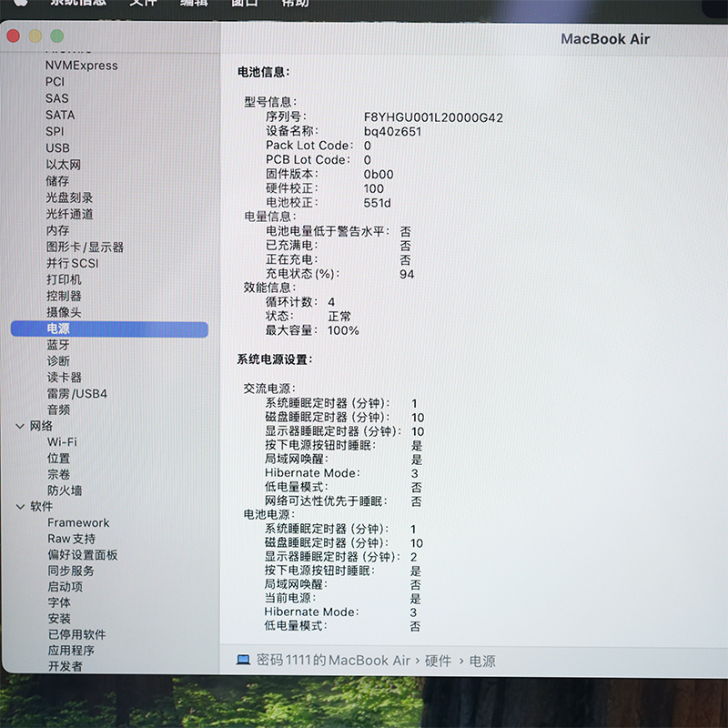
Task: Collapse the 网络 section in the sidebar
Action: tap(20, 426)
